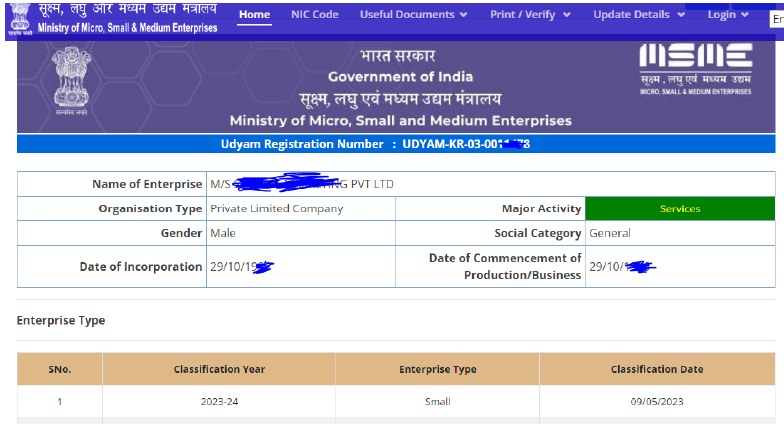Click the Classification Year column header
Image resolution: width=784 pixels, height=425 pixels.
[x=219, y=369]
